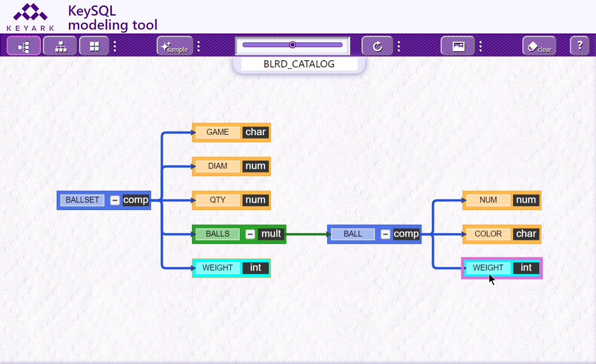This screenshot has height=364, width=596.
Task: Open three-dot menu beside image button
Action: [x=480, y=46]
